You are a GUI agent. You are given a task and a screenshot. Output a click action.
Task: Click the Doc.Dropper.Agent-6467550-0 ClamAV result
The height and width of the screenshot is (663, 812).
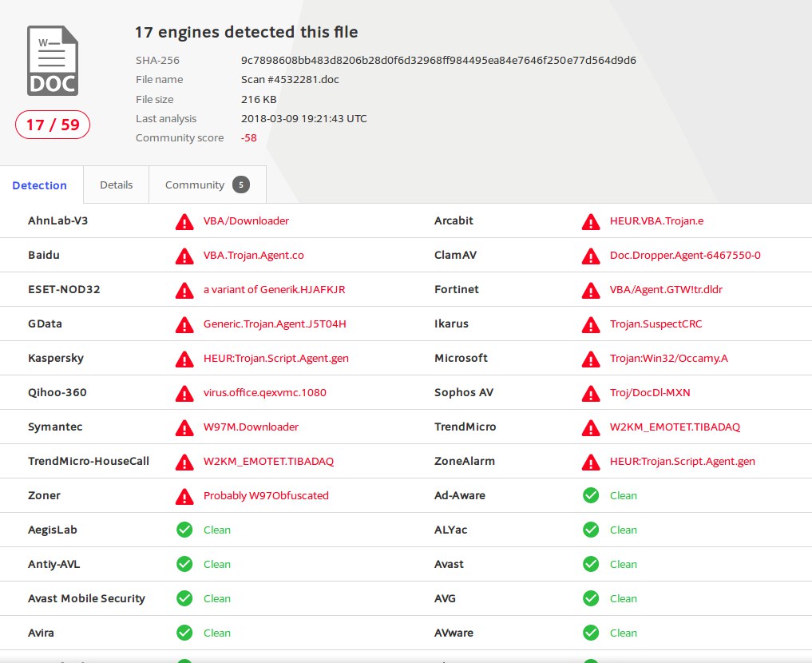685,255
